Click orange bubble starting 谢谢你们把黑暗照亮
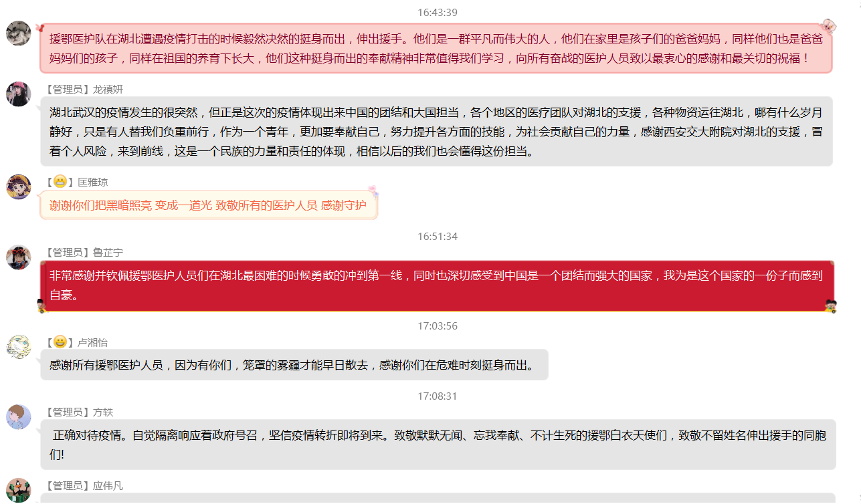 [208, 205]
